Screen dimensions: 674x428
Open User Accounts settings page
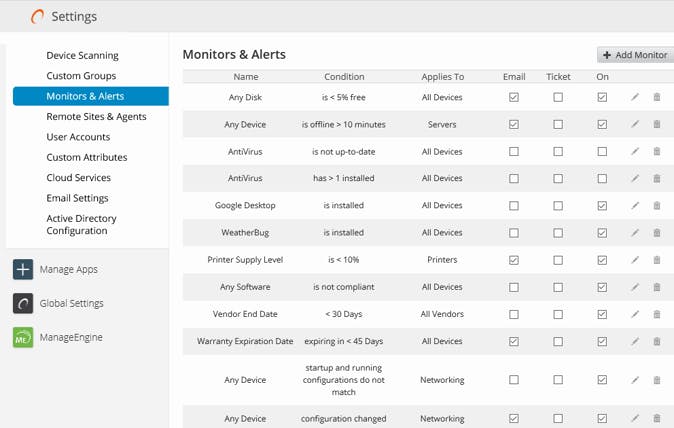78,137
